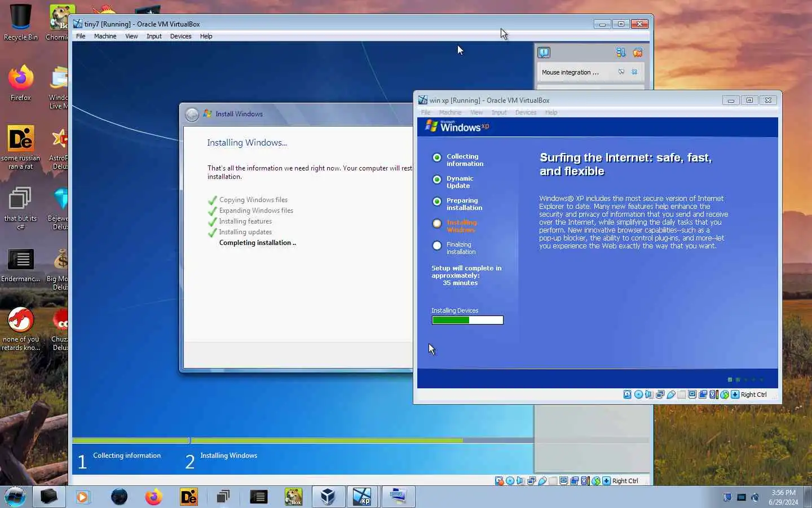Select 'some russian ran a rat' desktop icon
Image resolution: width=812 pixels, height=508 pixels.
20,148
